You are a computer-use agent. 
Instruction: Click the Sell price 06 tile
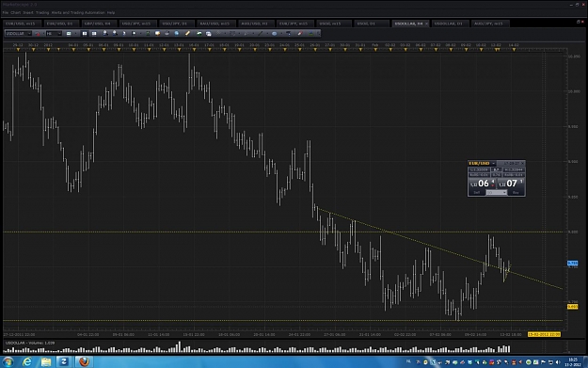pyautogui.click(x=483, y=184)
